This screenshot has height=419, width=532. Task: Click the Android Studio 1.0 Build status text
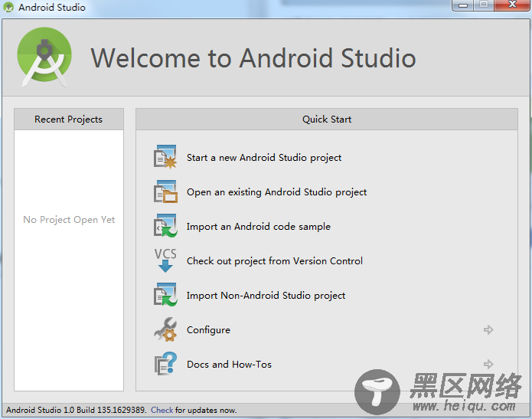point(76,410)
